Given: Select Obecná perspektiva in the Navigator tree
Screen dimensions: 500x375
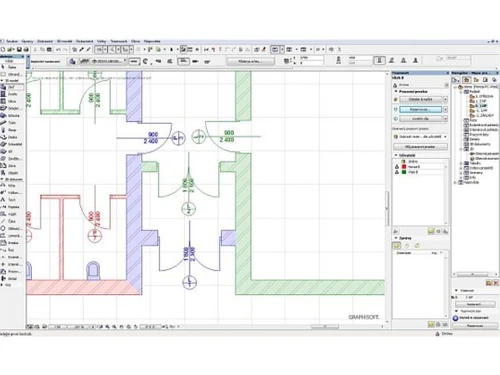Looking at the screenshot, I should coord(484,154).
